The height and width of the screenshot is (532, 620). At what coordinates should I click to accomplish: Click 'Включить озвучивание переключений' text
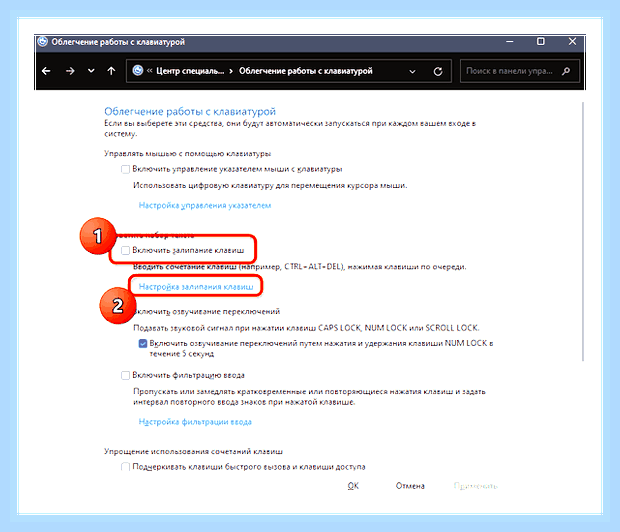pyautogui.click(x=207, y=312)
